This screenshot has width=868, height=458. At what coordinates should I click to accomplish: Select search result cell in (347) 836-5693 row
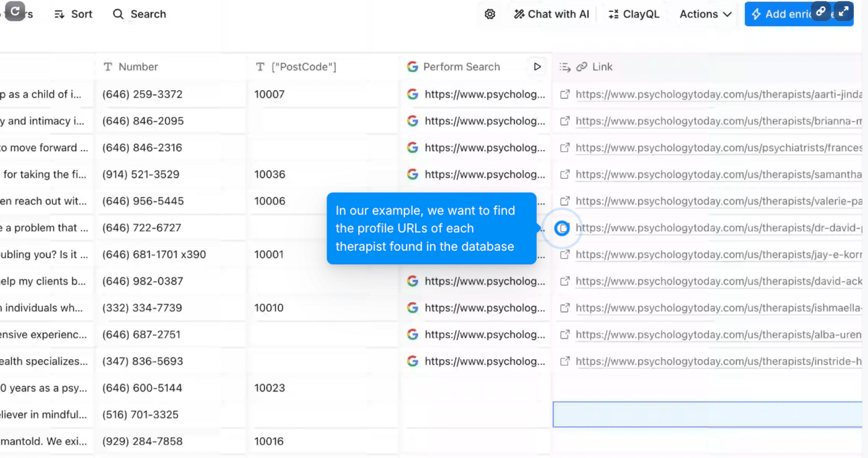click(476, 361)
